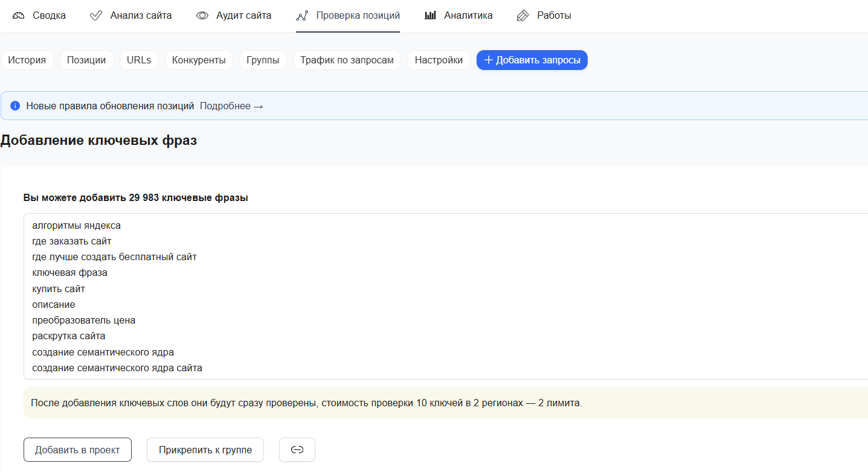The height and width of the screenshot is (472, 868).
Task: Click the Анализ сайта checkmark icon
Action: pyautogui.click(x=95, y=16)
